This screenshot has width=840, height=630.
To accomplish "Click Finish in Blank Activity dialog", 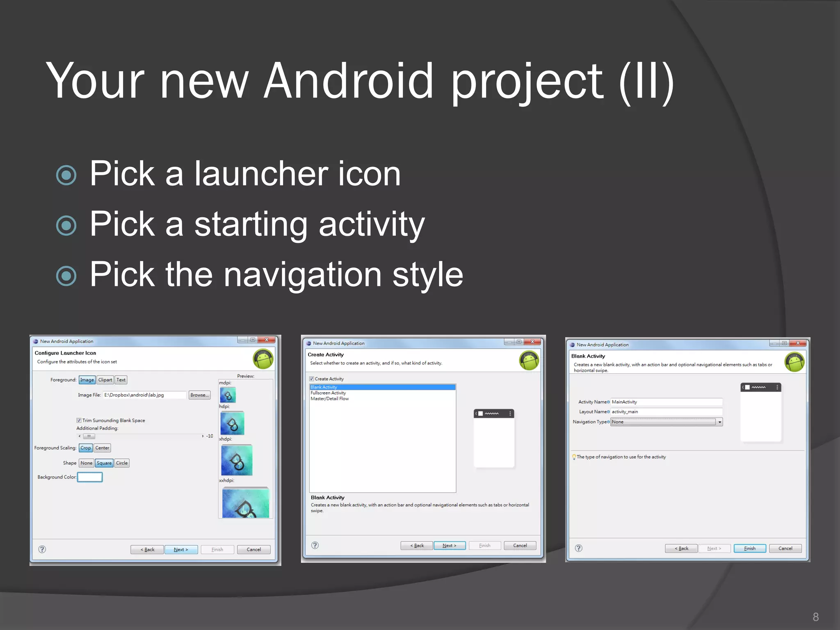I will 750,548.
